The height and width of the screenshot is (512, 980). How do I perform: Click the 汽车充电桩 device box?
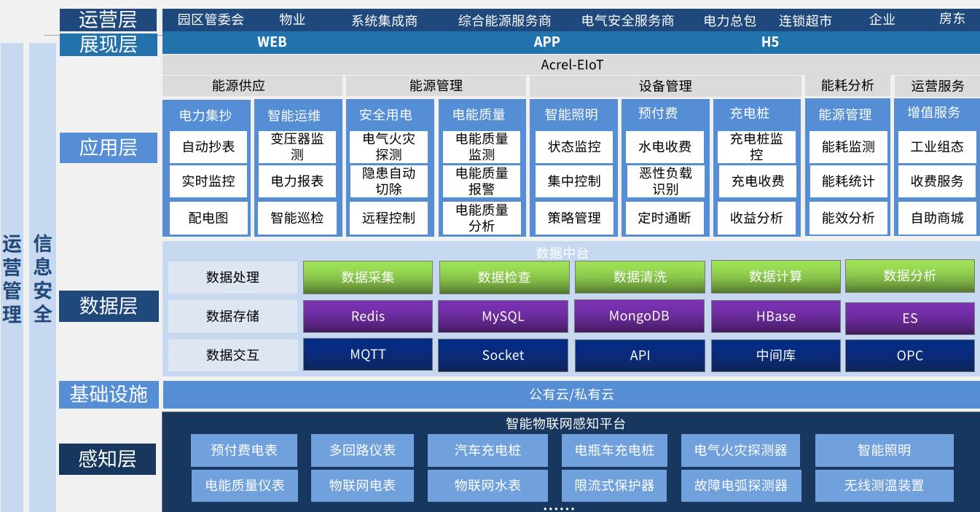[487, 450]
